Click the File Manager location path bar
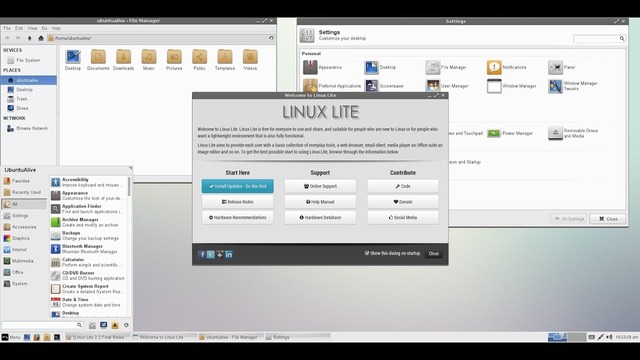Screen dimensions: 640x360 [x=157, y=38]
